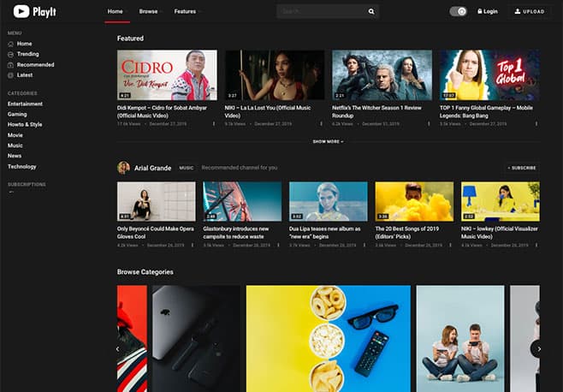Open options menu for Didi Kempot video
The width and height of the screenshot is (563, 392).
[214, 124]
